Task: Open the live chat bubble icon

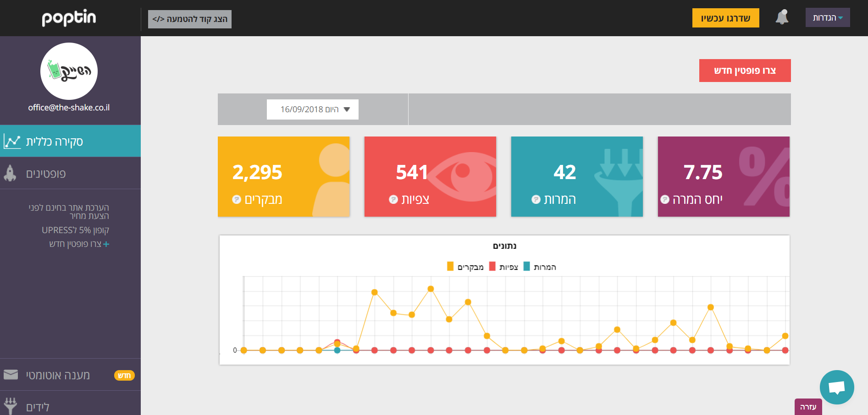Action: click(x=837, y=388)
